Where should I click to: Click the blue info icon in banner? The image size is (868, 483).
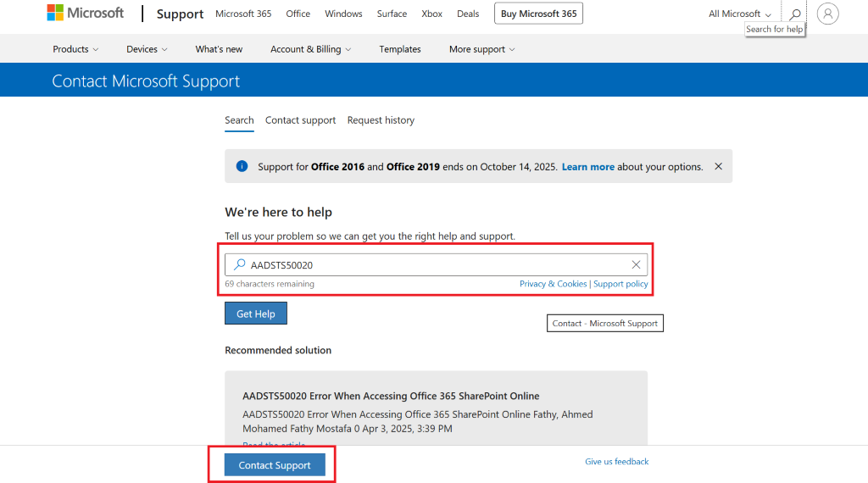tap(242, 166)
